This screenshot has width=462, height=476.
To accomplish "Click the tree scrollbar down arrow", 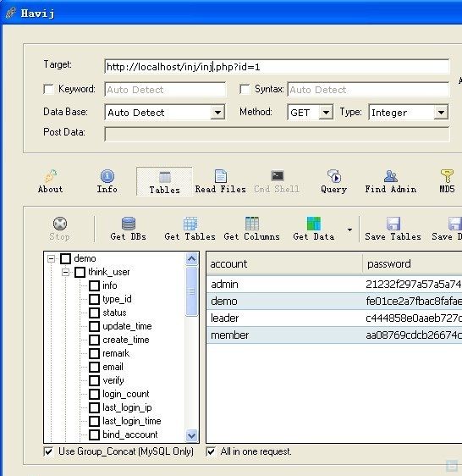I will click(x=192, y=435).
